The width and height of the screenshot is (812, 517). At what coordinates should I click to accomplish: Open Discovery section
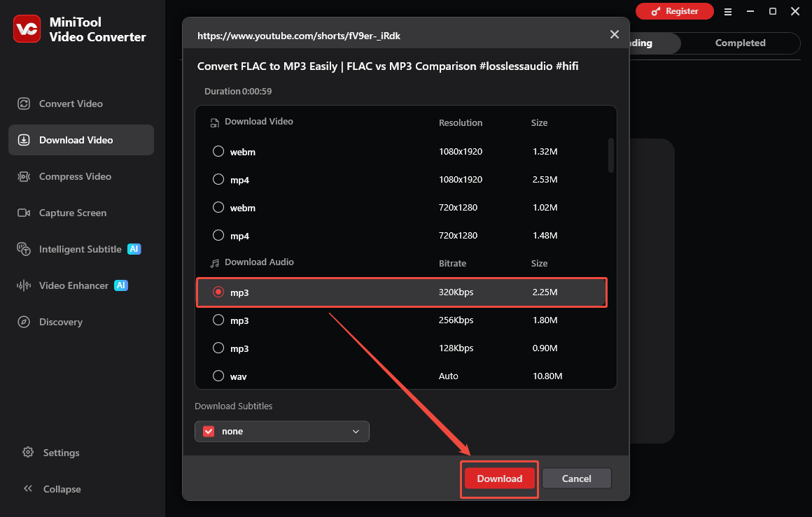81,322
